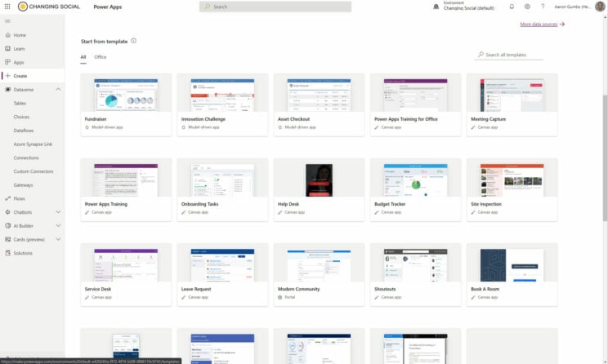The height and width of the screenshot is (364, 608).
Task: Click the Search all templates field
Action: tap(508, 55)
